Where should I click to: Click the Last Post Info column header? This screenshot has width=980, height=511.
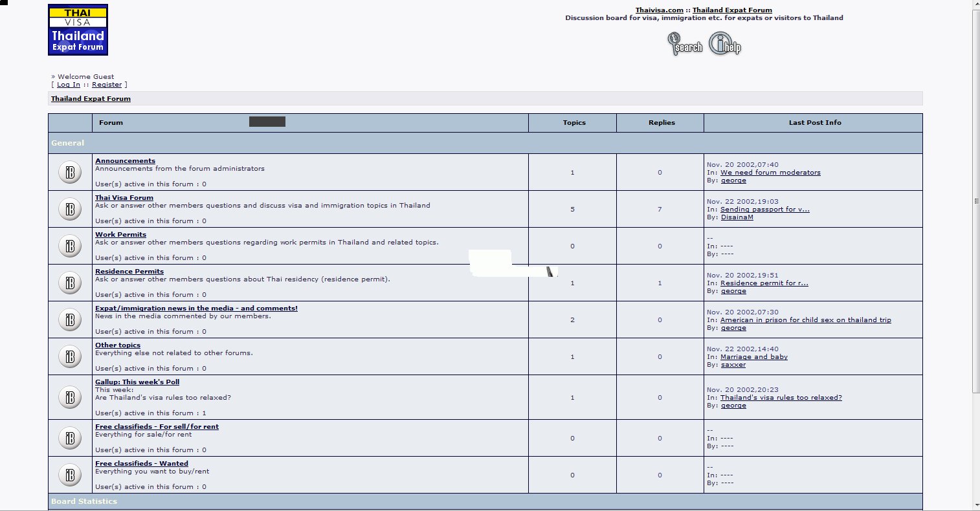pos(815,122)
